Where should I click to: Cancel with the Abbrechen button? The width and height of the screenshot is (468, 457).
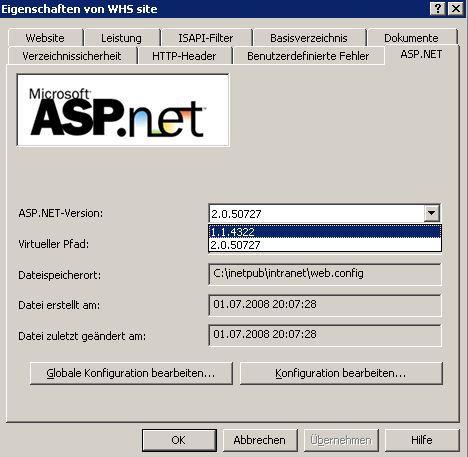pos(260,440)
